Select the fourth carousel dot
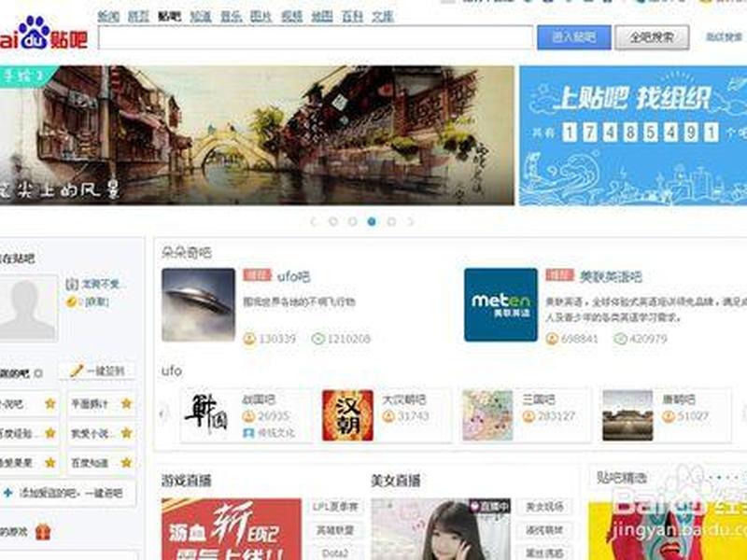747x560 pixels. click(391, 221)
